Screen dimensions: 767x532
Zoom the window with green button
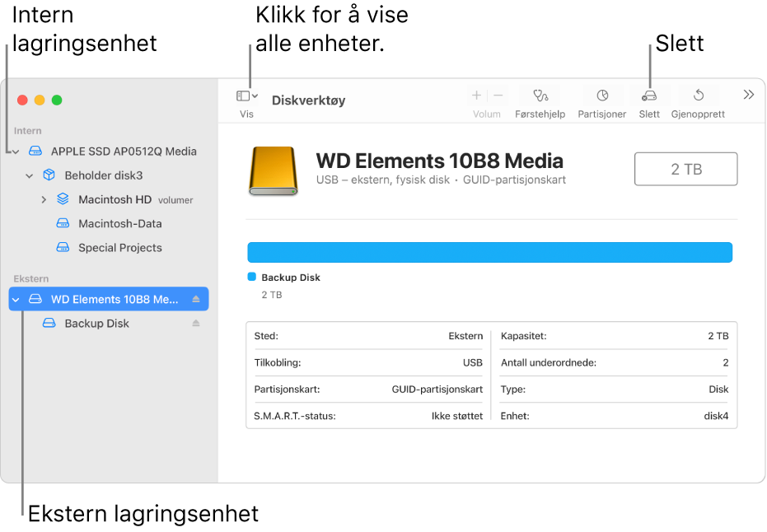tap(57, 100)
